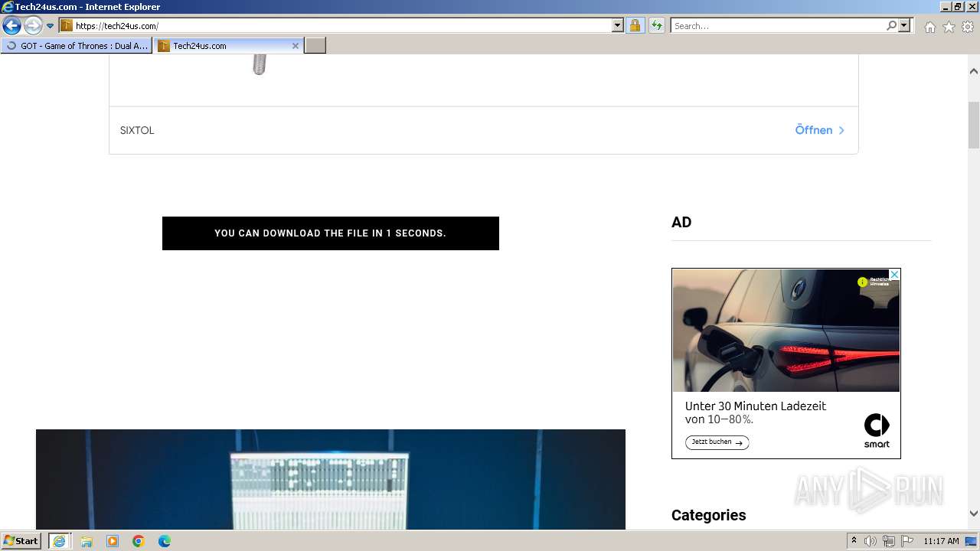Viewport: 980px width, 551px height.
Task: Click the smart brand logo
Action: tap(877, 431)
